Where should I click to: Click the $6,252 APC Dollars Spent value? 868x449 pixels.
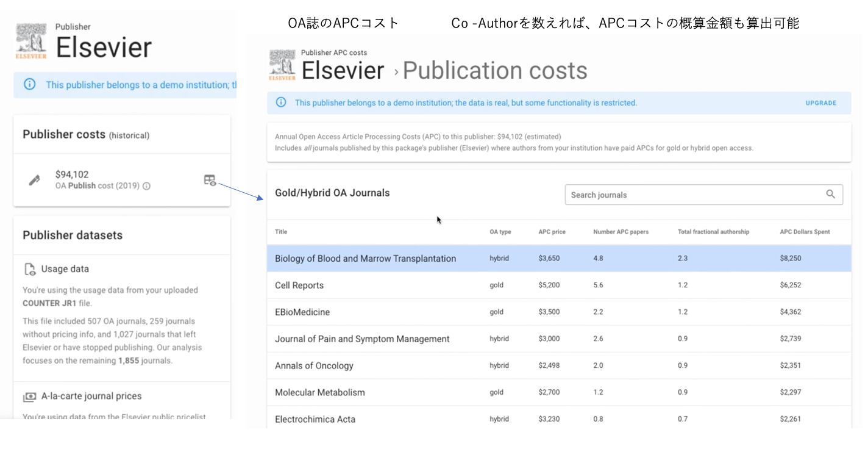pos(791,286)
